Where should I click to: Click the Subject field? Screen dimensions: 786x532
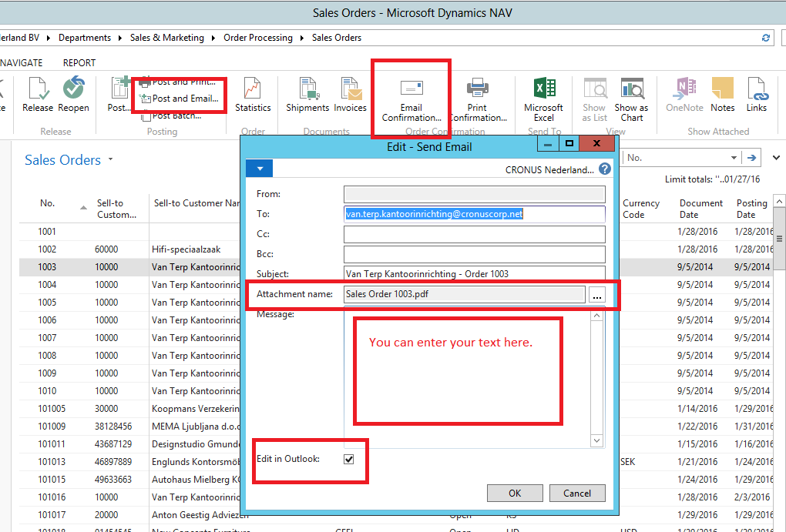pos(474,274)
